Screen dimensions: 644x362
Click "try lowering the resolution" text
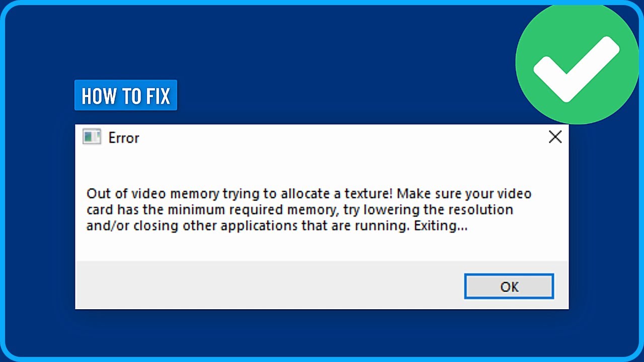tap(428, 210)
